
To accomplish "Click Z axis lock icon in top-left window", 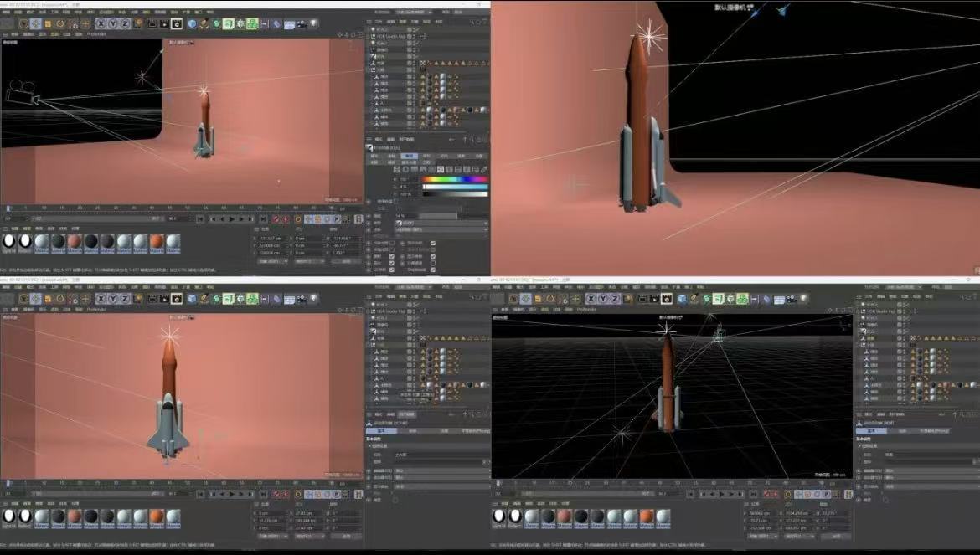I will [x=126, y=23].
